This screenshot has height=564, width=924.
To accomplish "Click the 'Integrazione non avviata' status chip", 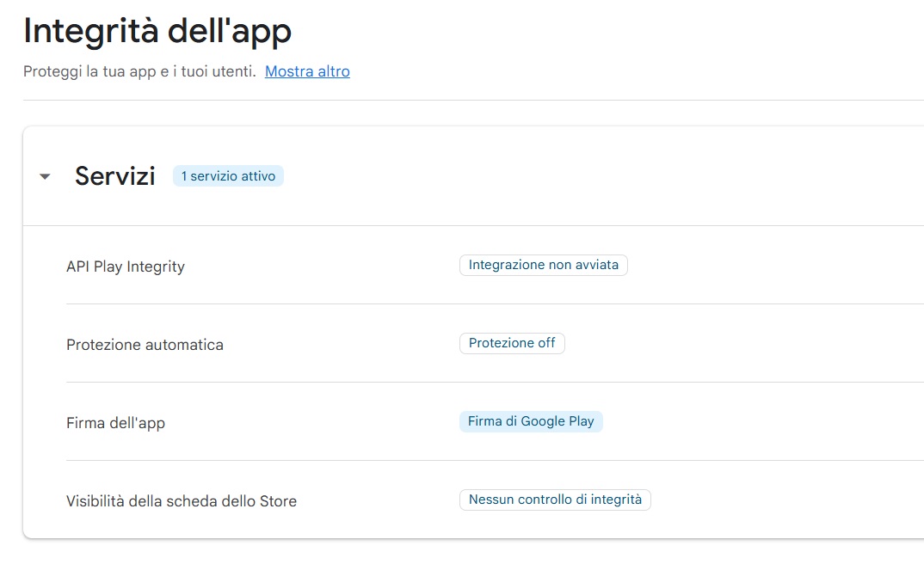I will click(x=543, y=265).
